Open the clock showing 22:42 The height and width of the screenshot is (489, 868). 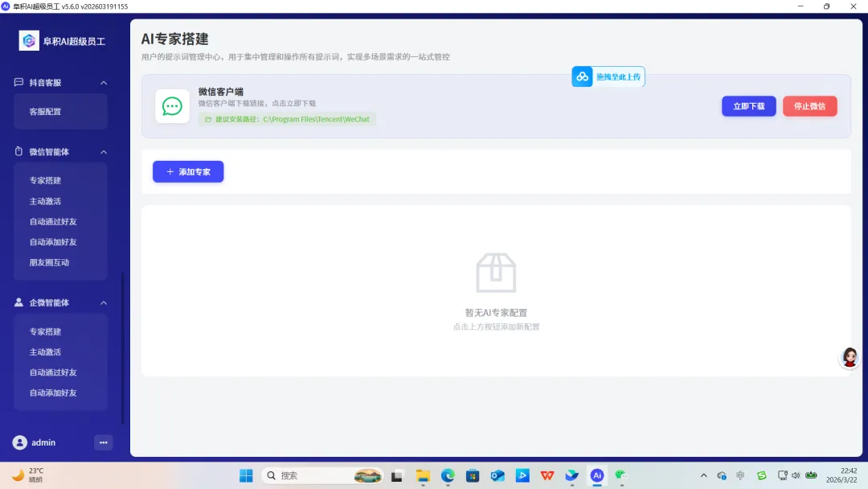coord(841,475)
